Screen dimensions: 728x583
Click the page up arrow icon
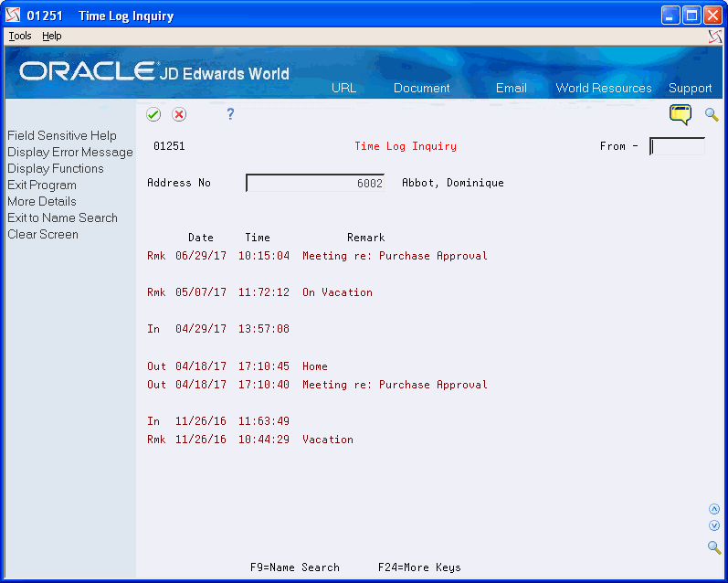pos(714,509)
